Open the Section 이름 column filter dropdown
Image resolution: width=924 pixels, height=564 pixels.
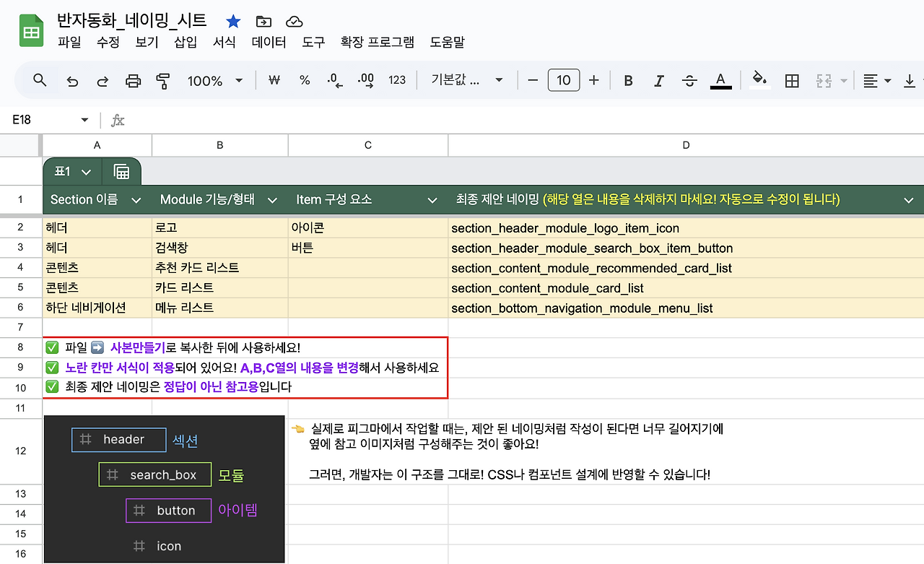coord(137,199)
